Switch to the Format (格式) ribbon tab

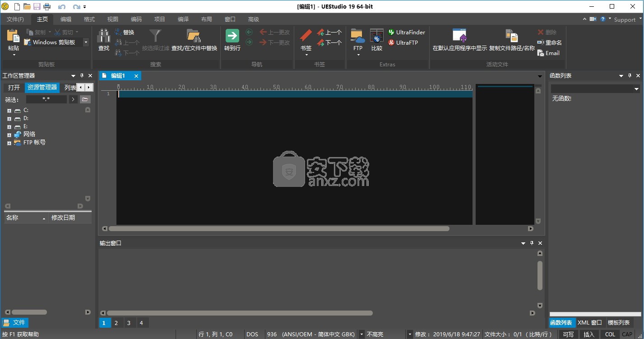(x=89, y=19)
